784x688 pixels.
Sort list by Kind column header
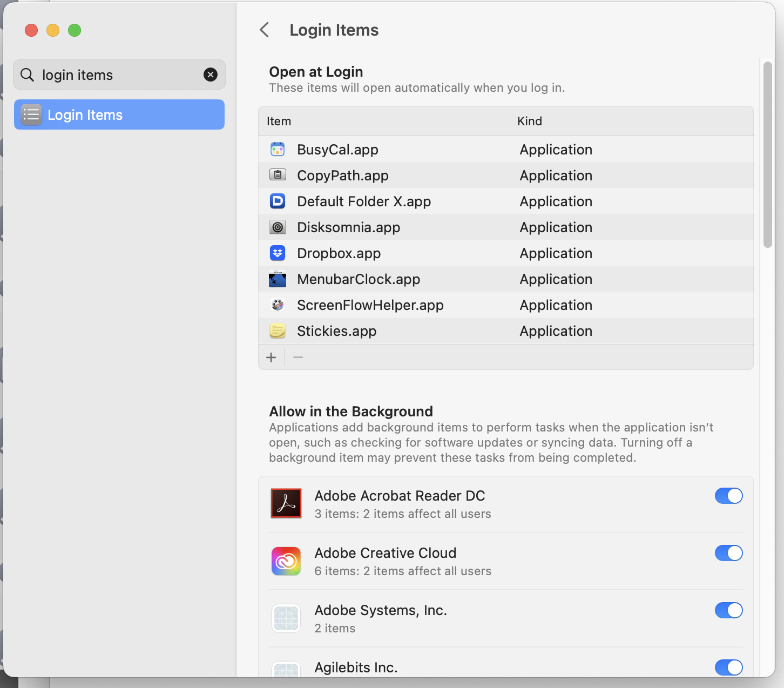point(529,121)
